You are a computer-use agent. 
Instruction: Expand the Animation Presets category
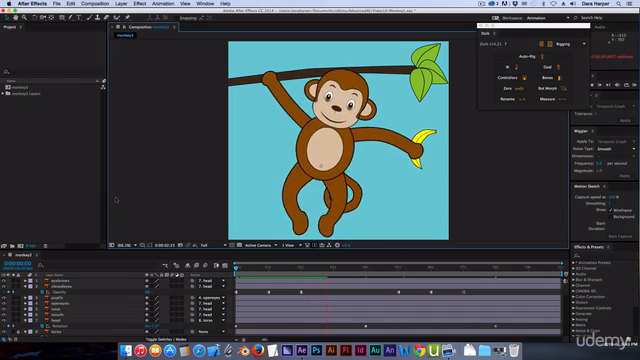click(x=574, y=263)
